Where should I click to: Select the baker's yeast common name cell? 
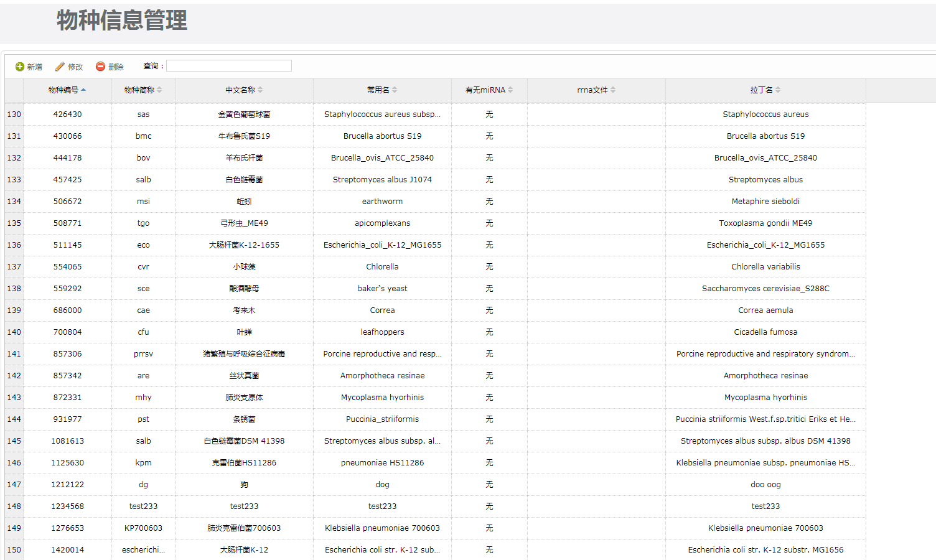[x=382, y=289]
